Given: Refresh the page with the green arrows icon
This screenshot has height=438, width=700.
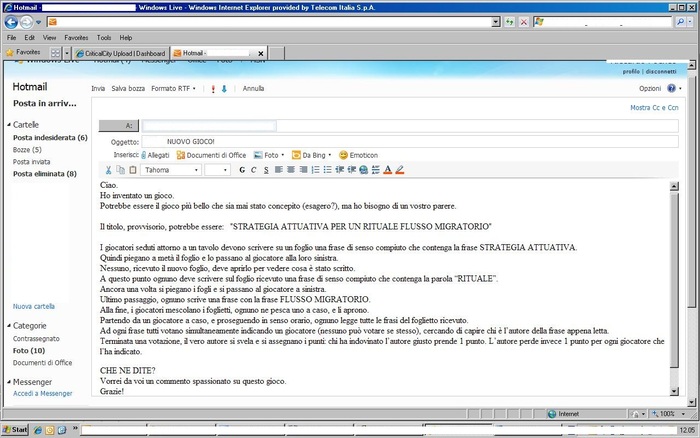Looking at the screenshot, I should point(509,22).
